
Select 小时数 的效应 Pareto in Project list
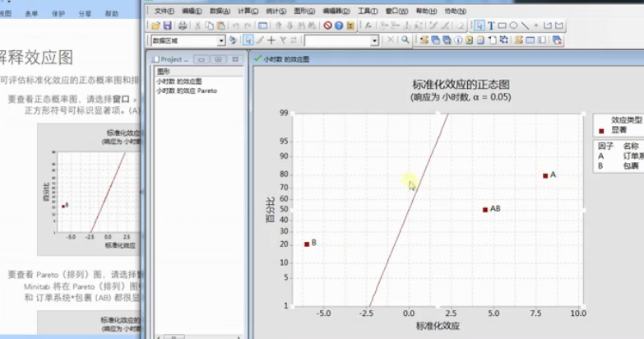[x=187, y=91]
